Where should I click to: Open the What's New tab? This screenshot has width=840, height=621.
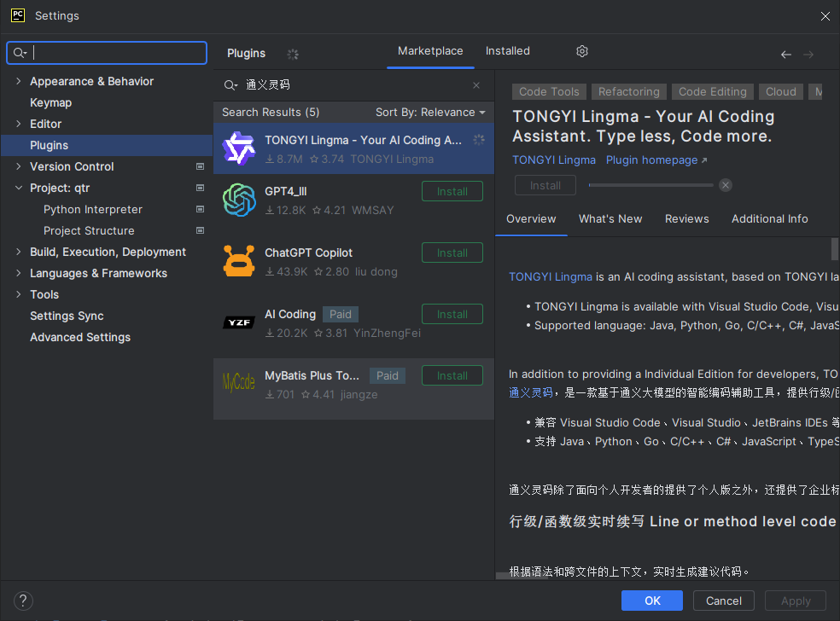pos(610,219)
